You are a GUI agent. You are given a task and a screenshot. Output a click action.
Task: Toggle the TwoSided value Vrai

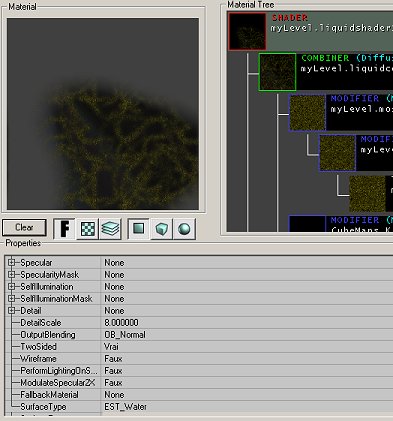tap(247, 347)
